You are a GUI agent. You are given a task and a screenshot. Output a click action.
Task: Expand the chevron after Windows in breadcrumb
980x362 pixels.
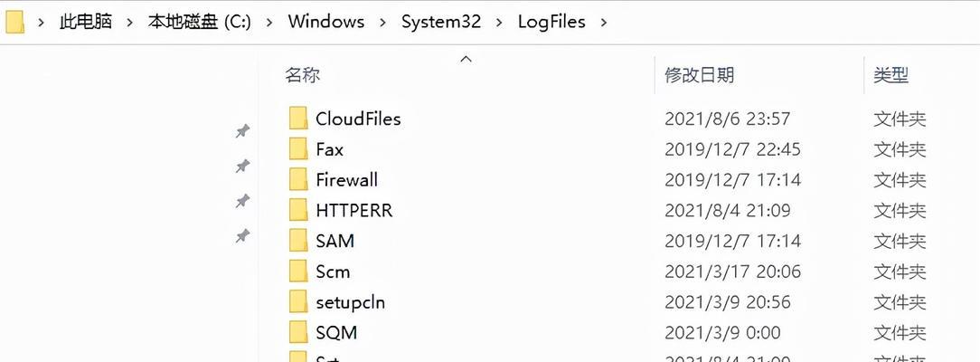pyautogui.click(x=382, y=23)
